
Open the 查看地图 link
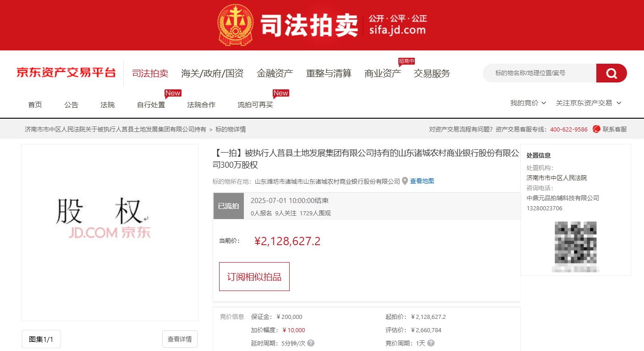422,181
